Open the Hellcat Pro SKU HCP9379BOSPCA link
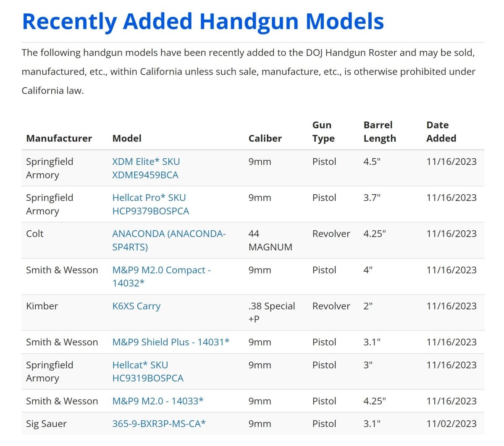The height and width of the screenshot is (446, 504). [150, 204]
